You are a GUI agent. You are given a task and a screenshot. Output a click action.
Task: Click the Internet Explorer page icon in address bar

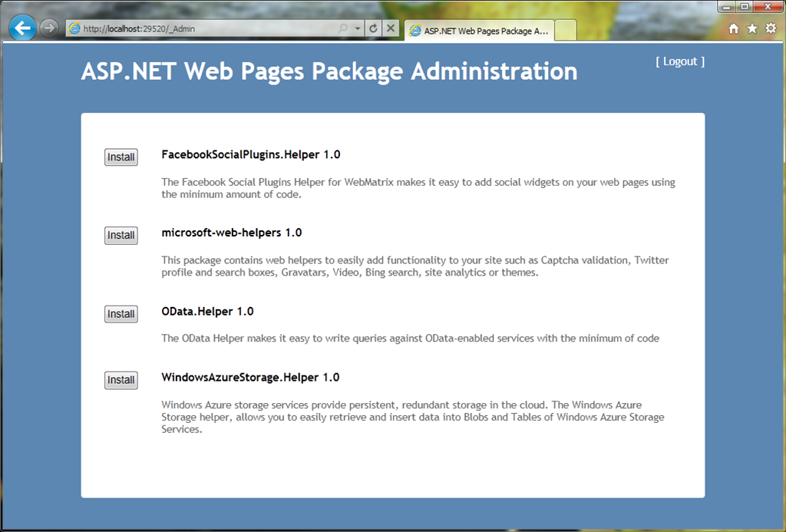click(x=74, y=28)
